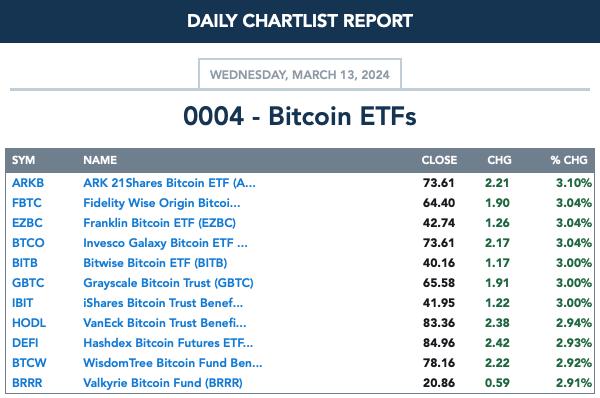Open the FBTC symbol link

27,203
